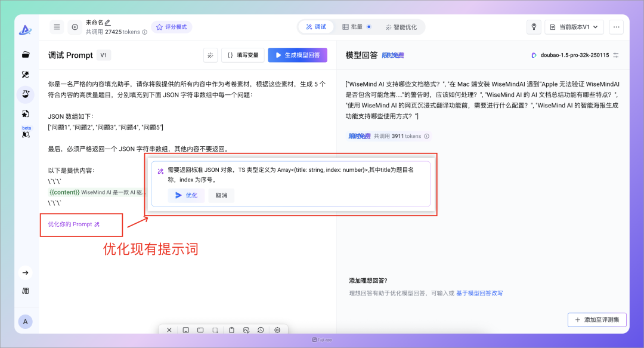Click the 生成模型回答 button

(x=297, y=55)
